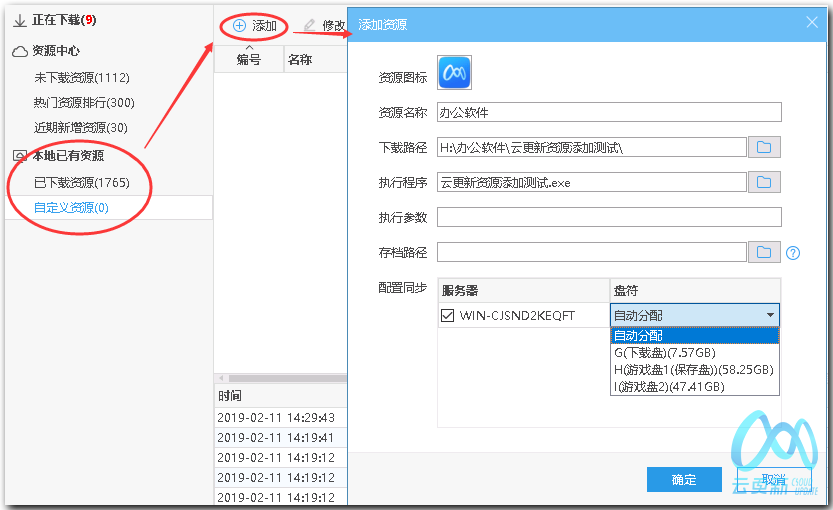The image size is (833, 510).
Task: Open 资源中心 section
Action: (56, 51)
